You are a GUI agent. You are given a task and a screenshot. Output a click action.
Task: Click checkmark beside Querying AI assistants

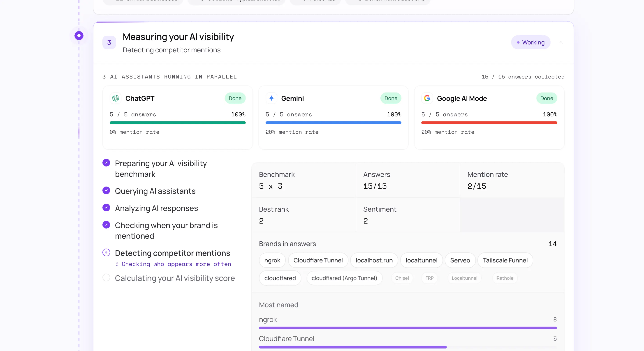click(x=106, y=190)
